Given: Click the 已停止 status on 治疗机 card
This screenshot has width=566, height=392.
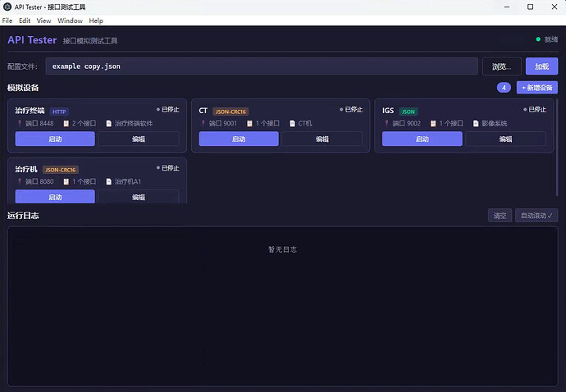Looking at the screenshot, I should 168,168.
